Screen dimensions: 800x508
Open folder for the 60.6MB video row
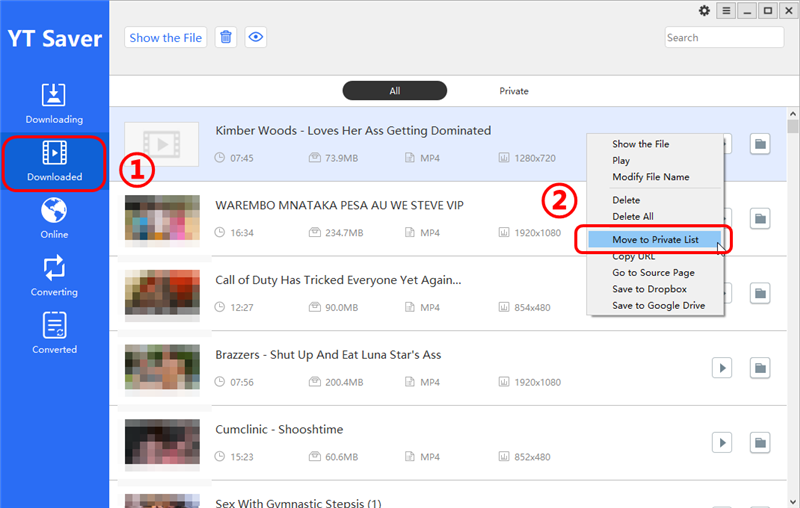pos(760,443)
